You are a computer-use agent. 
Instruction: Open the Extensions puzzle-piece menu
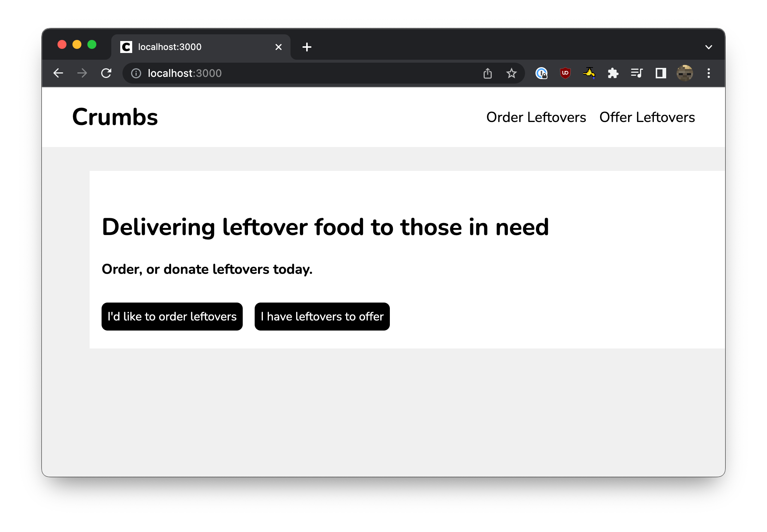click(x=613, y=73)
